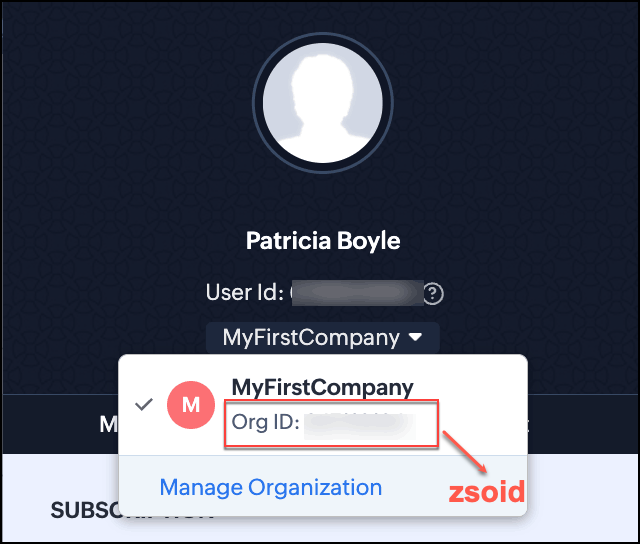Click the red arrow pointing to zsoid
Image resolution: width=640 pixels, height=544 pixels.
(x=465, y=452)
